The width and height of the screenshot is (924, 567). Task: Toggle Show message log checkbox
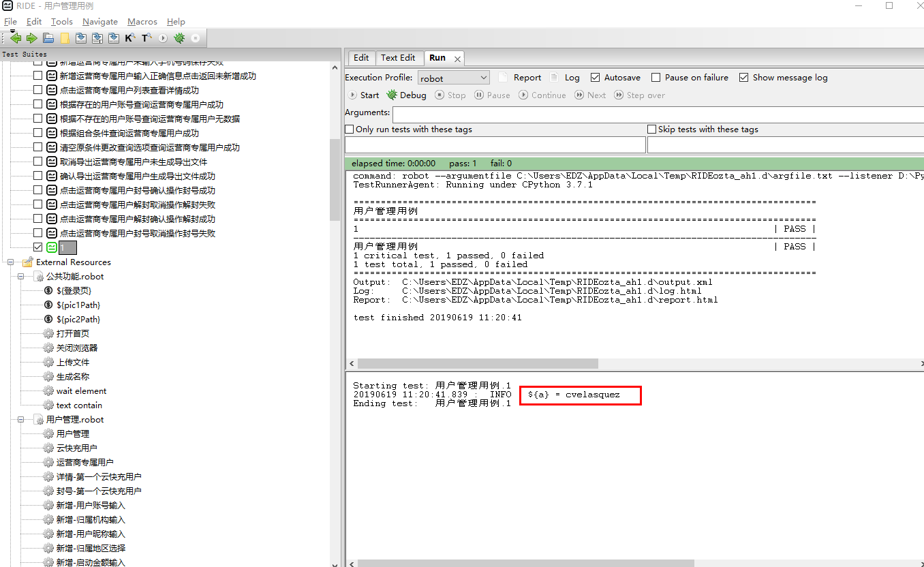[x=744, y=78]
